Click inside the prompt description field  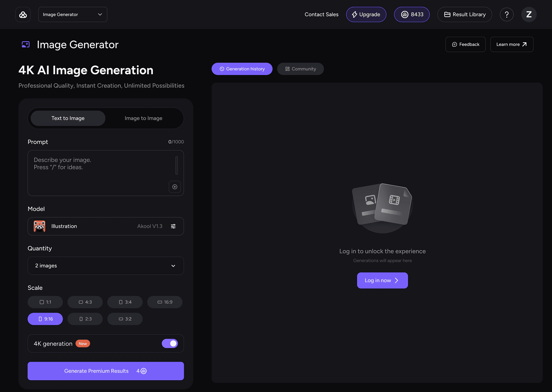[100, 172]
